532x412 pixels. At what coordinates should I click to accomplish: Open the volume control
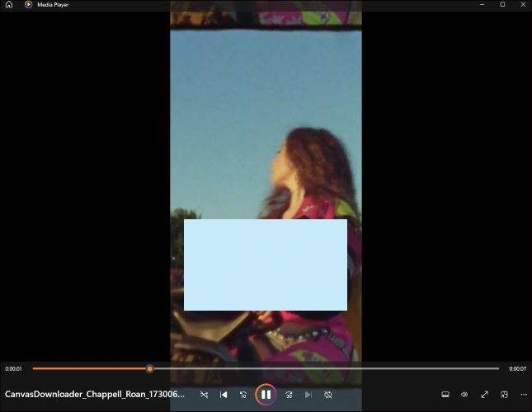point(464,395)
